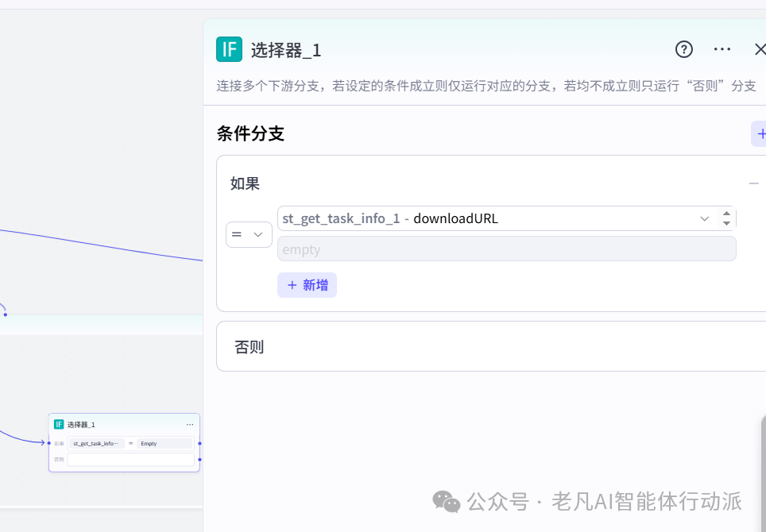Click the disabled empty value field
This screenshot has width=766, height=532.
point(507,249)
